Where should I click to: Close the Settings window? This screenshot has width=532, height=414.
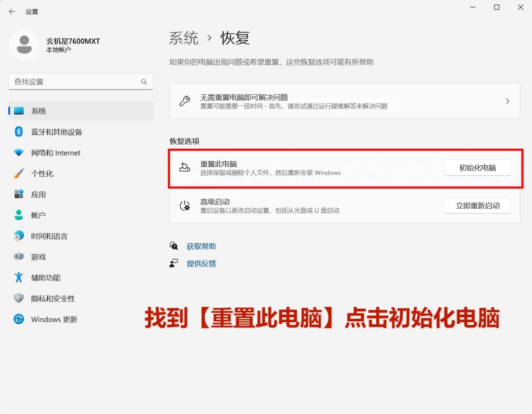(520, 7)
